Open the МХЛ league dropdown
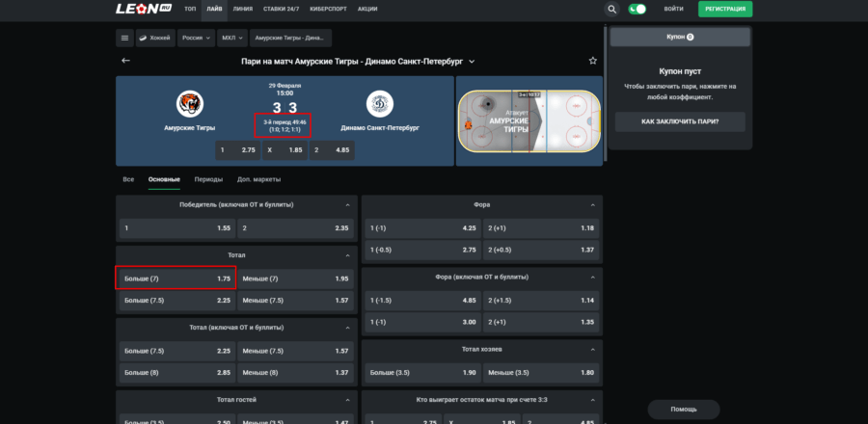This screenshot has height=424, width=868. 231,38
